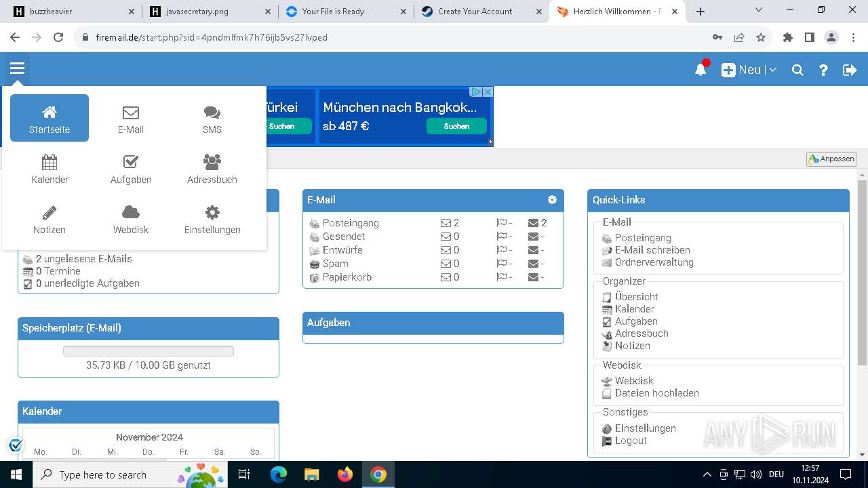Open Chrome three-dot menu
The image size is (868, 488).
pyautogui.click(x=853, y=37)
